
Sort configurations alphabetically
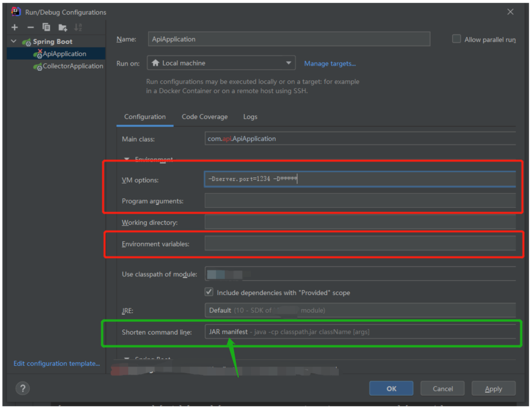point(78,27)
